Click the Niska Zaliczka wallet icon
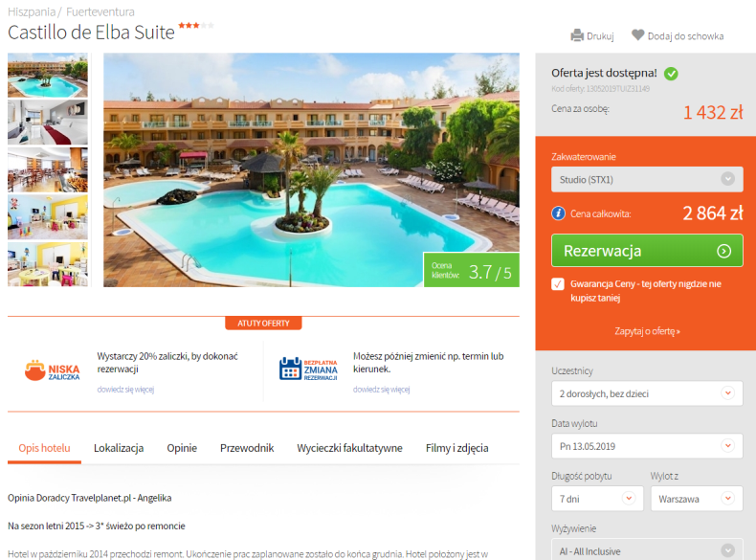756x560 pixels. 35,370
